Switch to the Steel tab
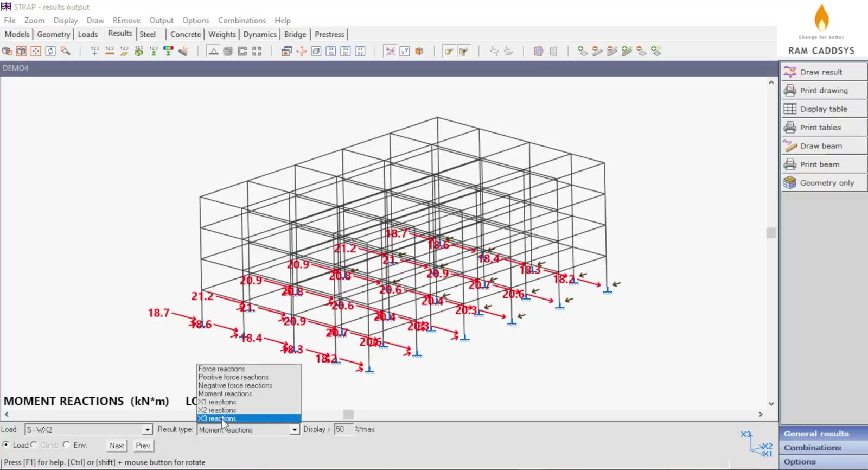Screen dimensions: 868x470 (148, 34)
